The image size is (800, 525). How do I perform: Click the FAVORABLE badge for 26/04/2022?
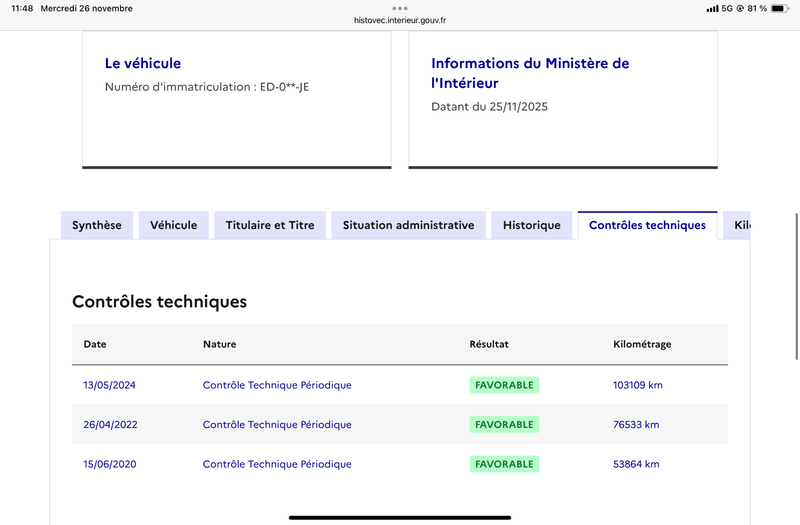click(x=504, y=425)
